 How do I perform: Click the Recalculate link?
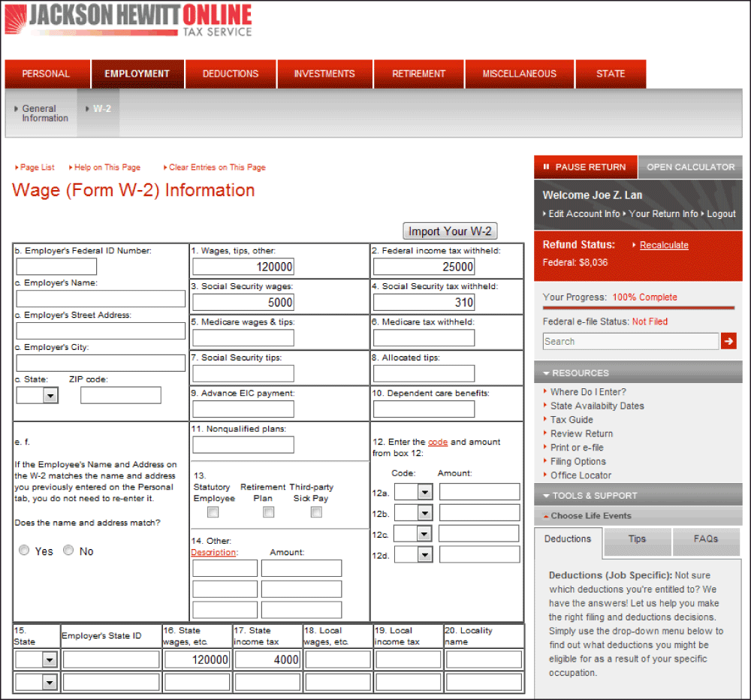pos(664,245)
